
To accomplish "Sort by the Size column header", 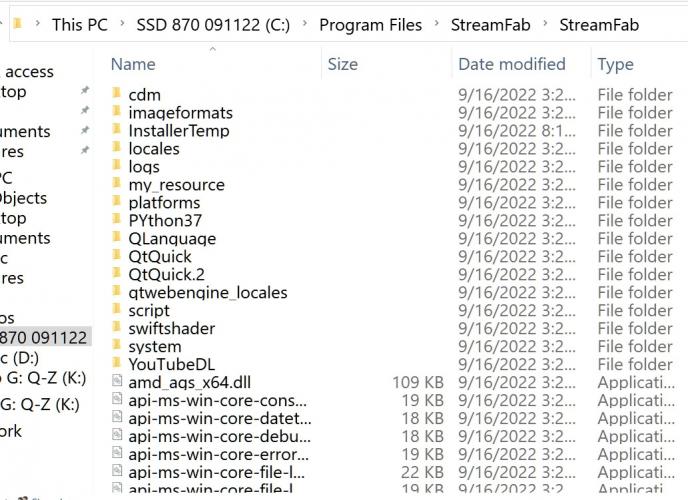I will [343, 64].
